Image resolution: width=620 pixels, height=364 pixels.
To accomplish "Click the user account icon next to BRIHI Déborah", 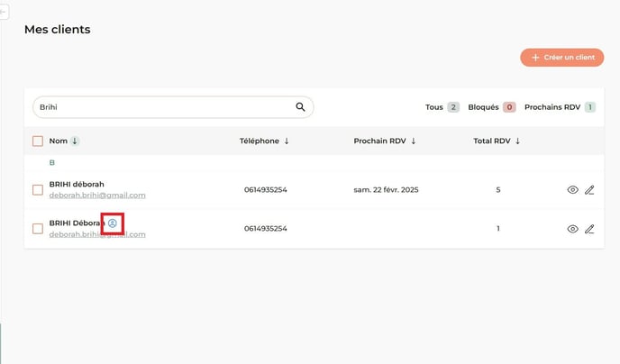I will [113, 223].
